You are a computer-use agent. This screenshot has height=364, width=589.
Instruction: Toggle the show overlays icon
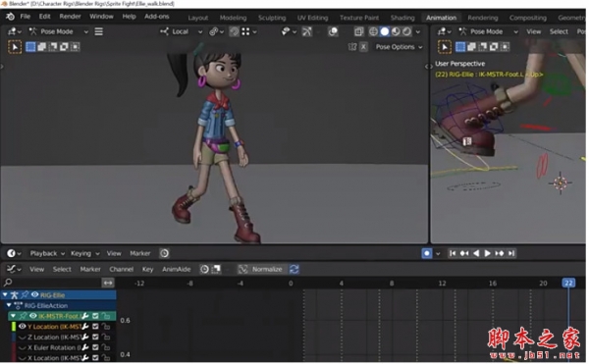coord(333,31)
